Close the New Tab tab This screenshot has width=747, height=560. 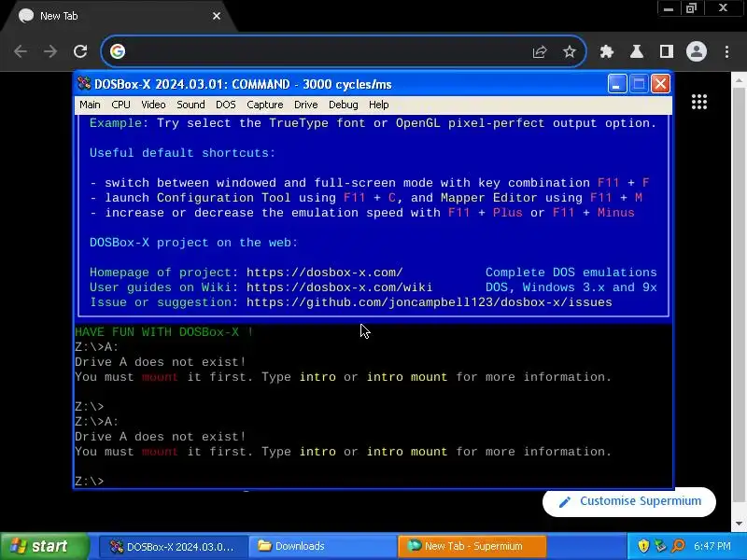pyautogui.click(x=217, y=16)
